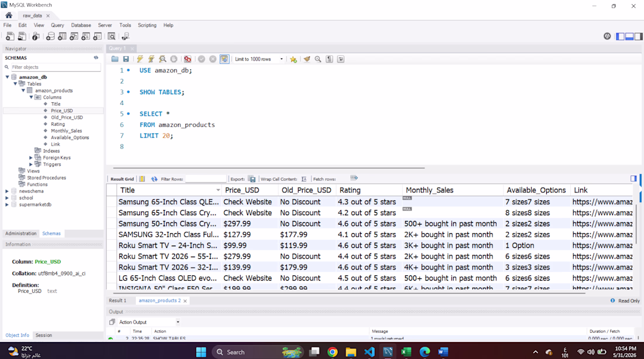Select the Result 1 tab

[x=118, y=301]
